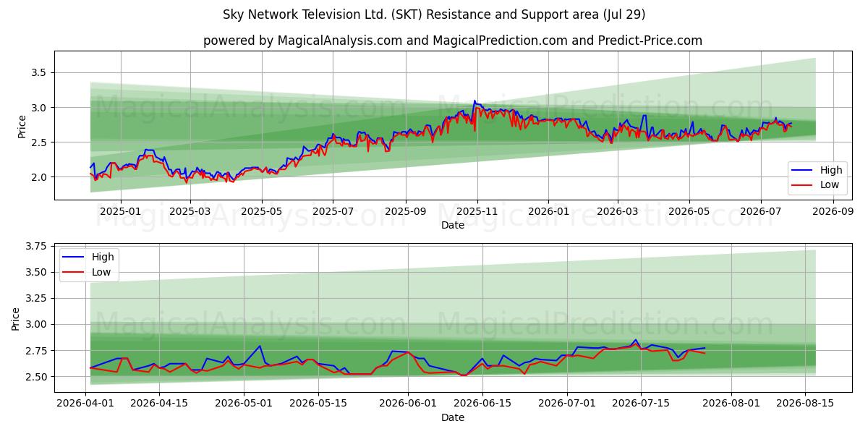The image size is (868, 434).
Task: Click the 2026-09 tick label
Action: tap(833, 210)
